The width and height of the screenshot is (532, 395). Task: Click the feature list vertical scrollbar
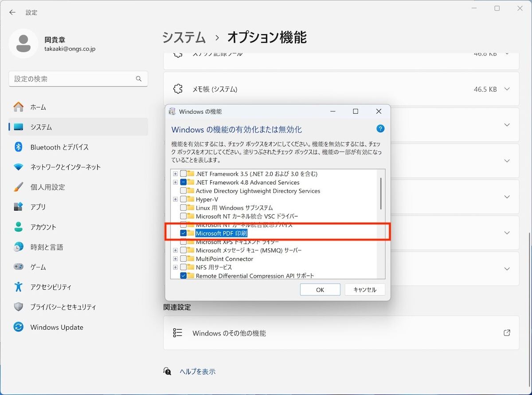(381, 194)
